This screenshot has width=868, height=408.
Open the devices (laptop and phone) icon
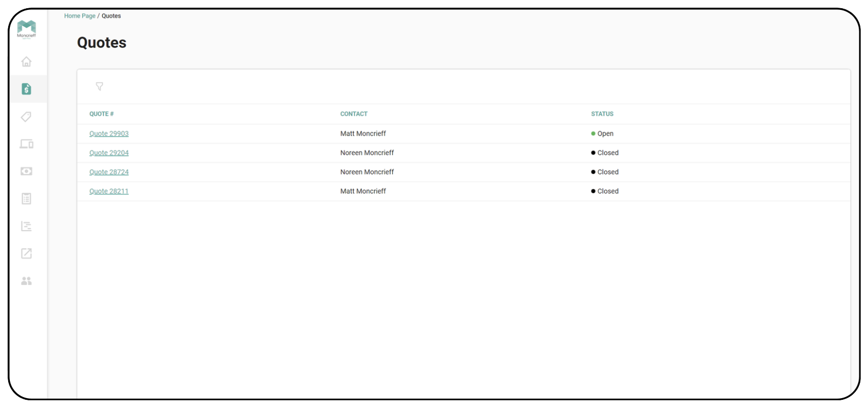click(x=26, y=144)
